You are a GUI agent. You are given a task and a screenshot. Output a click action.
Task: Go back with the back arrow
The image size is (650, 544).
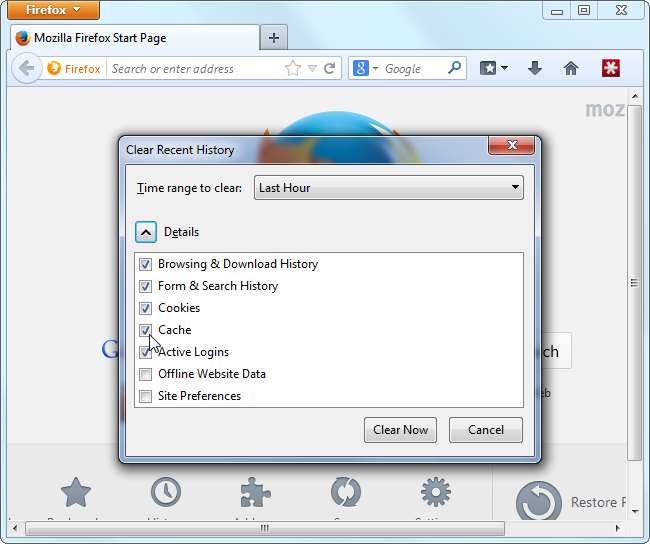(27, 68)
